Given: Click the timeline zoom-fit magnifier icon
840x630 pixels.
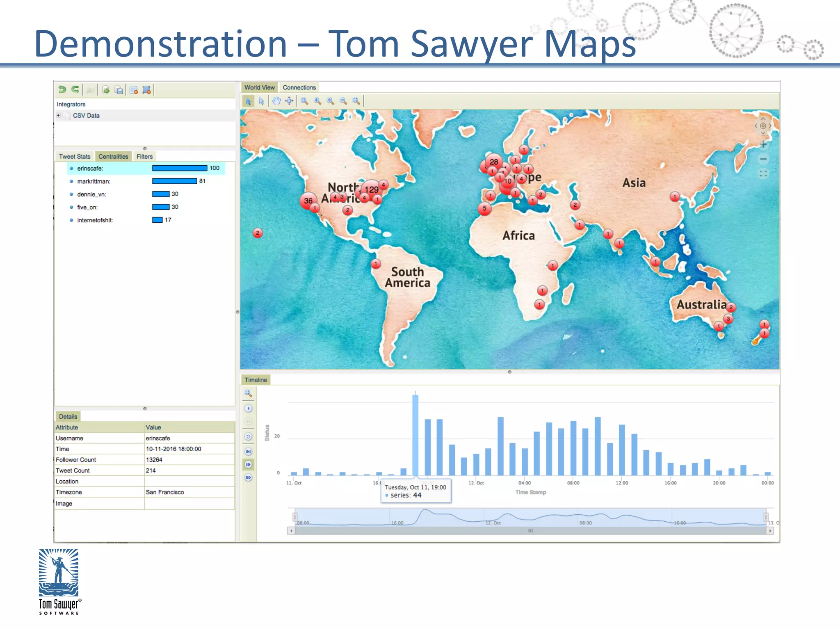Looking at the screenshot, I should click(248, 393).
